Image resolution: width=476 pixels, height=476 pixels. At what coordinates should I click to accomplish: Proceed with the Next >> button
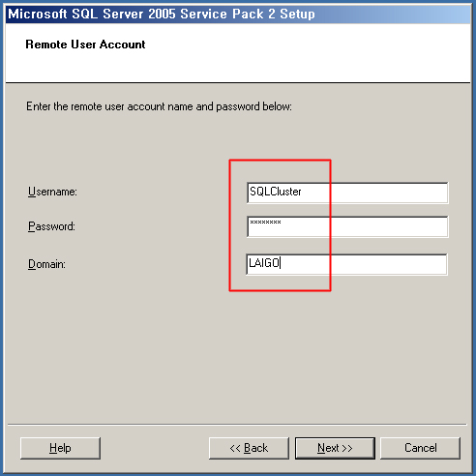(335, 448)
